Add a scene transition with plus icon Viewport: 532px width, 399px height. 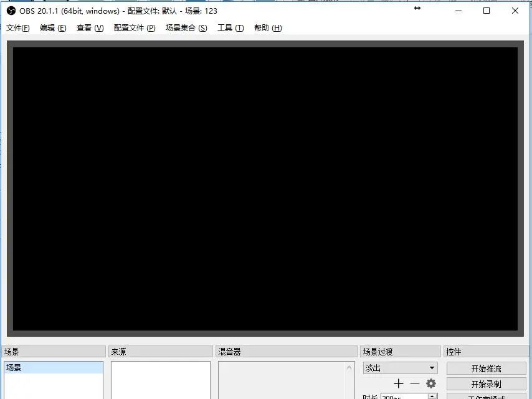(399, 383)
